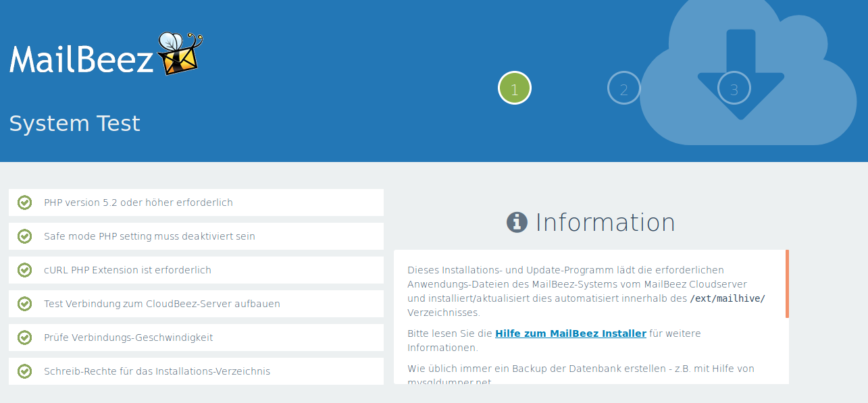Screen dimensions: 868x403
Task: Click the checkmark icon beside cURL PHP Extension
Action: coord(25,270)
